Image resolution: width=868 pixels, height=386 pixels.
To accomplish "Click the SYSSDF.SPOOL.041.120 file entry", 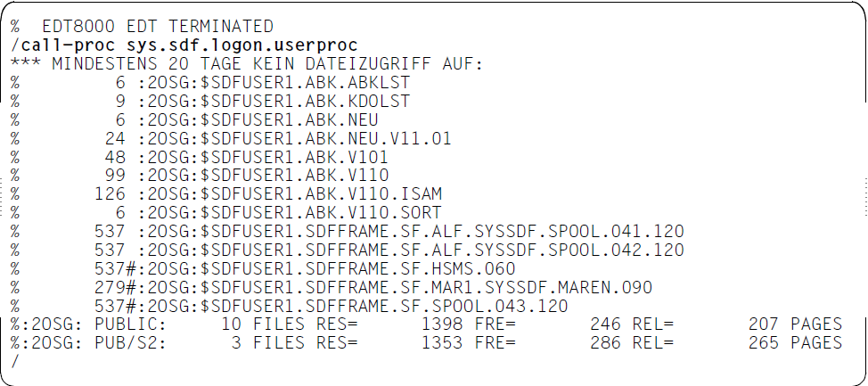I will click(347, 231).
